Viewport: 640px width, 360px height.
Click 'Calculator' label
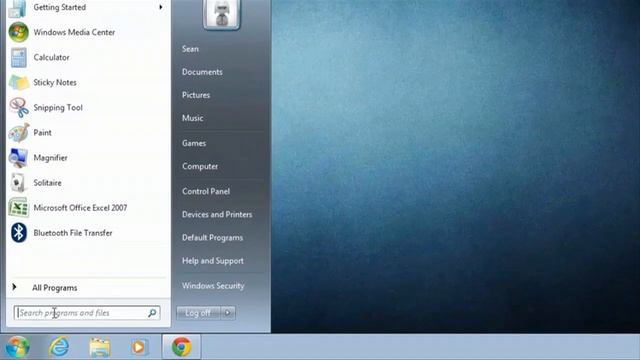(51, 58)
